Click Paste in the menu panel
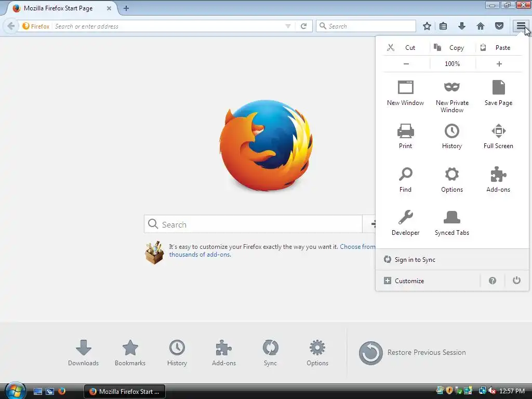The image size is (532, 399). 499,47
